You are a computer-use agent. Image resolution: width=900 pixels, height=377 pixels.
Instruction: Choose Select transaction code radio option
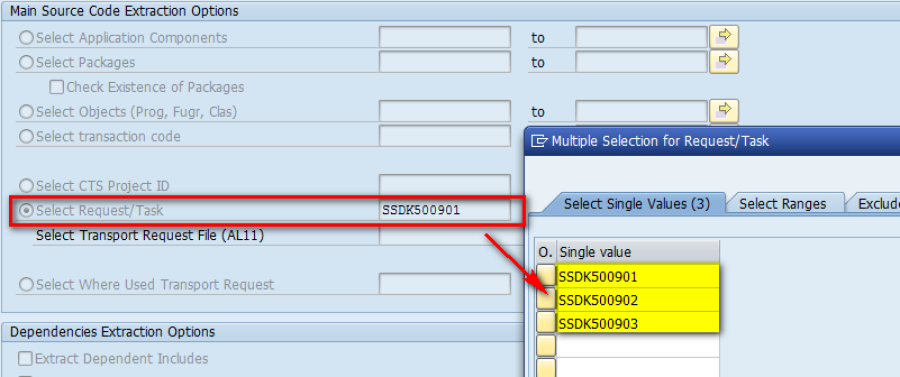coord(26,137)
